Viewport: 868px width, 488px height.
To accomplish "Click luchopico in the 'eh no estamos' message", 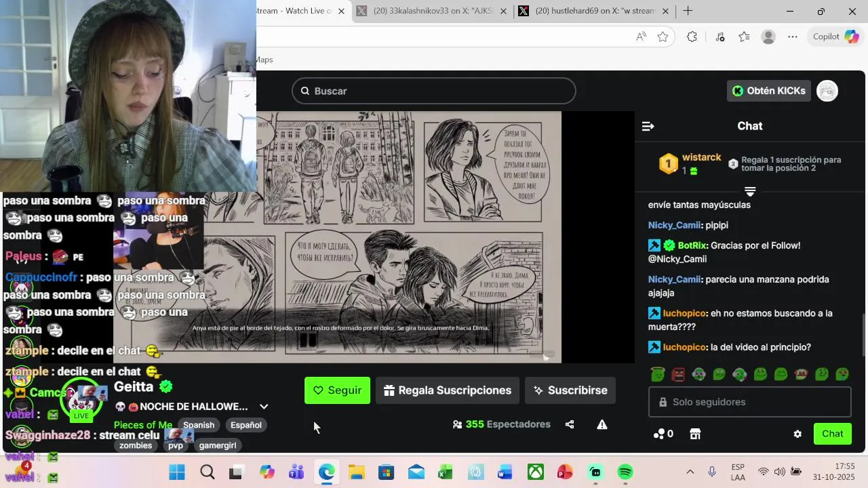I will pyautogui.click(x=684, y=313).
